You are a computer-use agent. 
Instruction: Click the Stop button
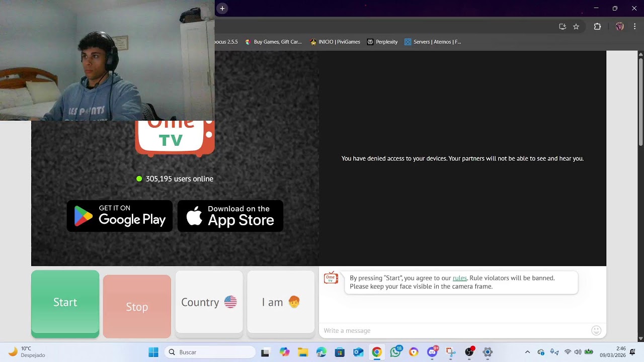coord(137,307)
